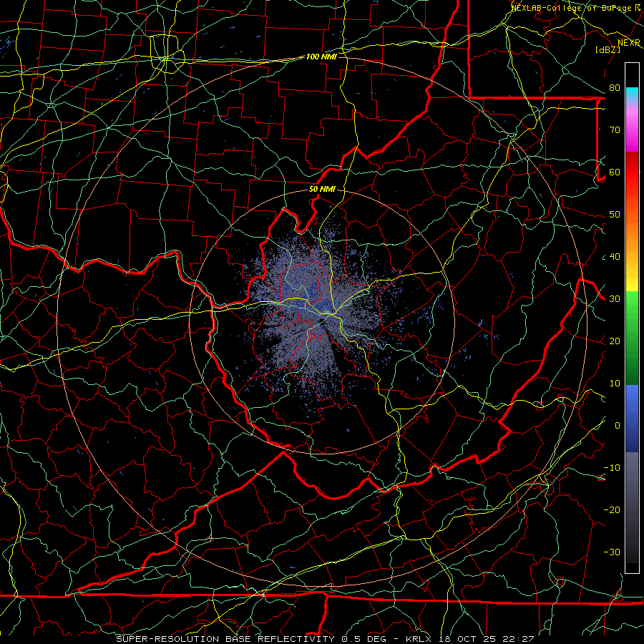Click the 30 value on dBZ scale

point(615,299)
